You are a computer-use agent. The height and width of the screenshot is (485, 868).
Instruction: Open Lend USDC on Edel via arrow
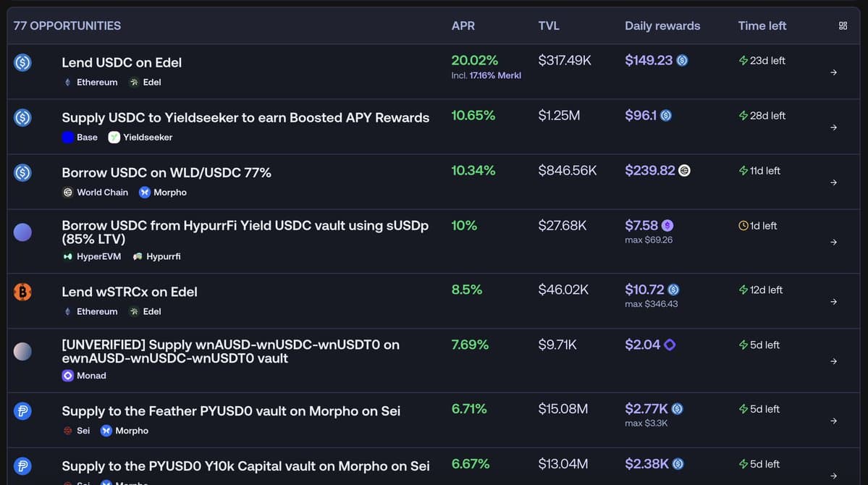[x=834, y=72]
